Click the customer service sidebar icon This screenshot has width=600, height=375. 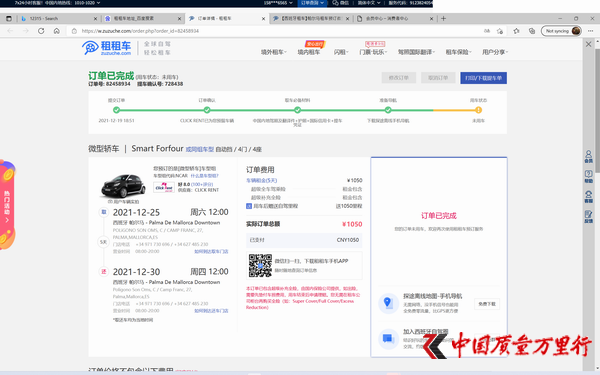tap(589, 197)
